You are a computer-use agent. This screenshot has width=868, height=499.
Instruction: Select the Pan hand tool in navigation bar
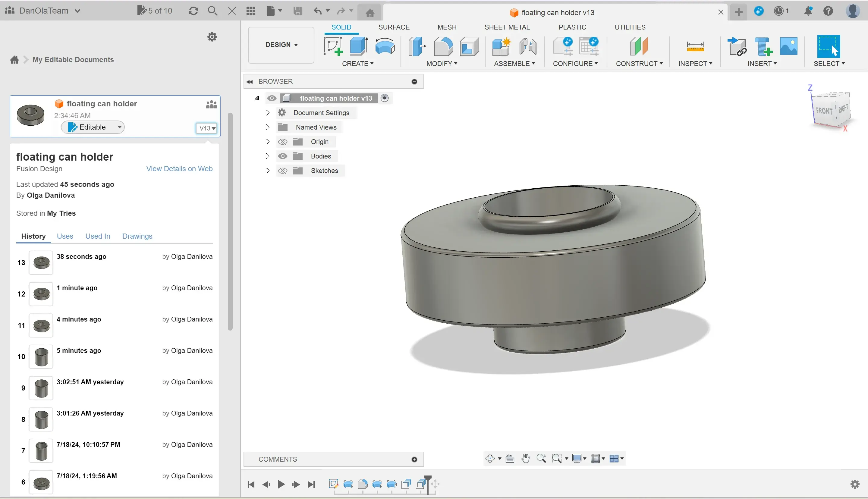[525, 458]
